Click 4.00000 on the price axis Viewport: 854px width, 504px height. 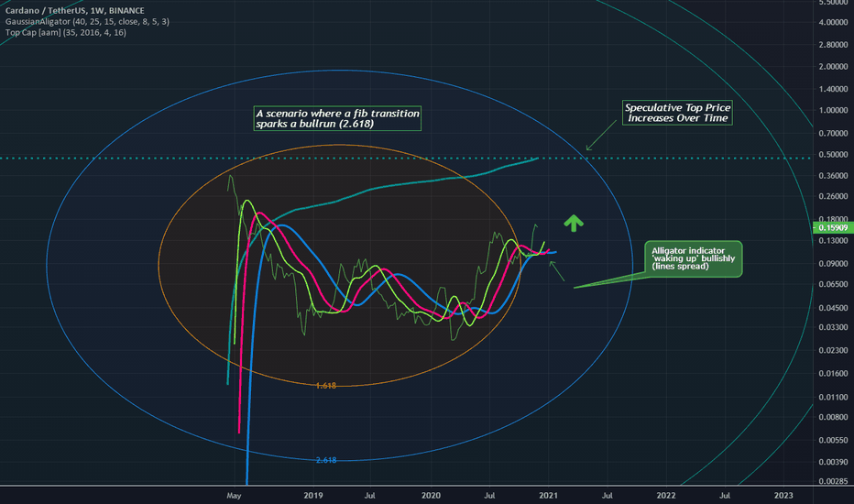pyautogui.click(x=833, y=22)
